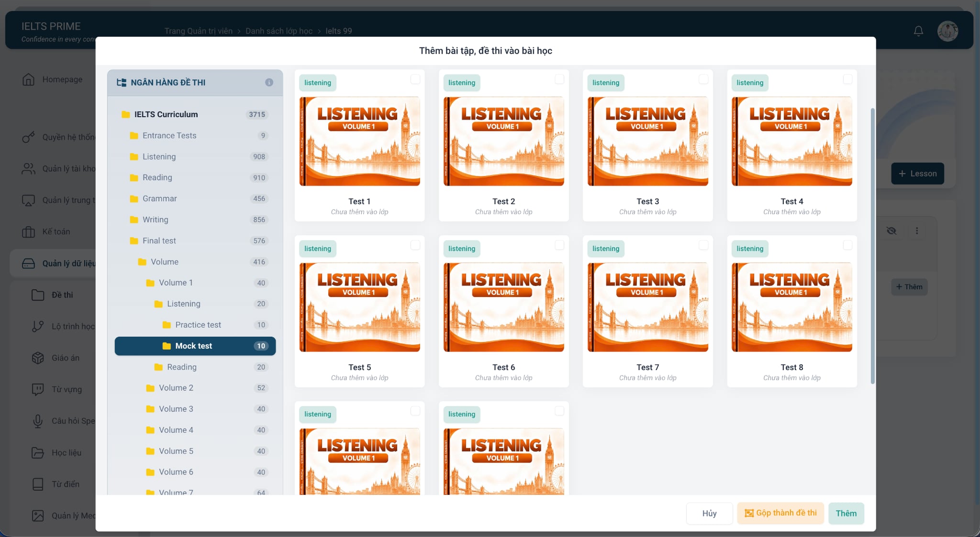
Task: Select the Practice test folder
Action: tap(195, 325)
